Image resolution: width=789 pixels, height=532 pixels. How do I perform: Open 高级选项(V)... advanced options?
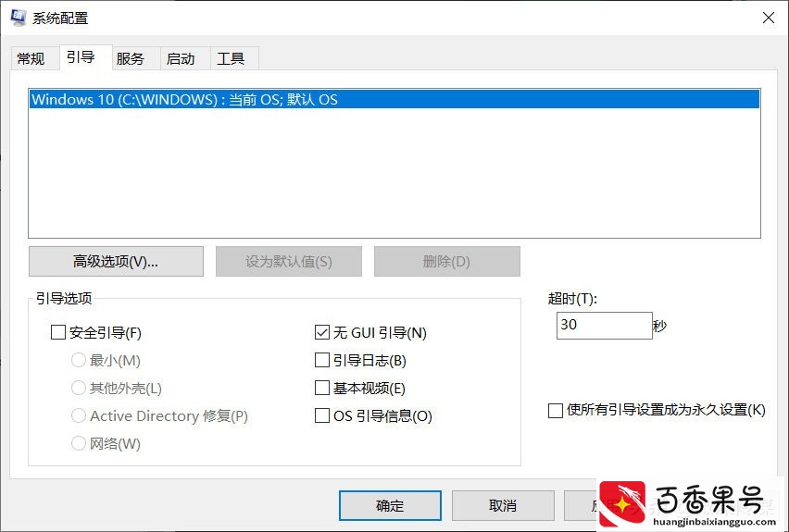(x=117, y=261)
